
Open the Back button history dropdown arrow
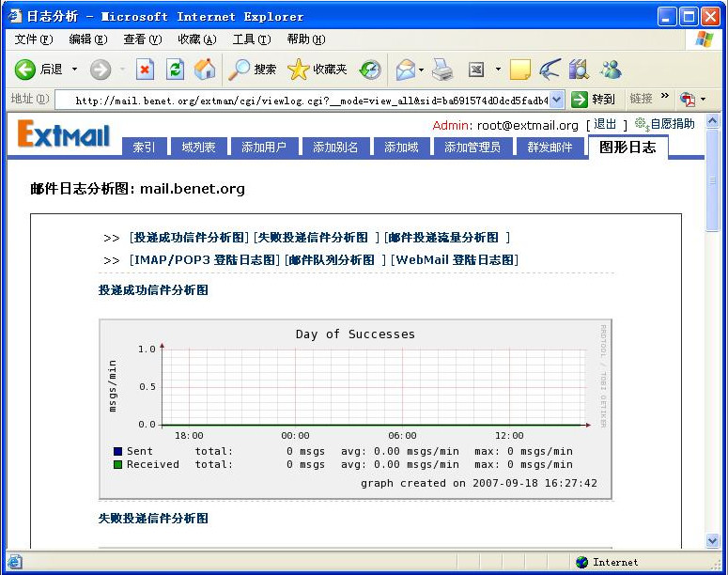point(75,70)
